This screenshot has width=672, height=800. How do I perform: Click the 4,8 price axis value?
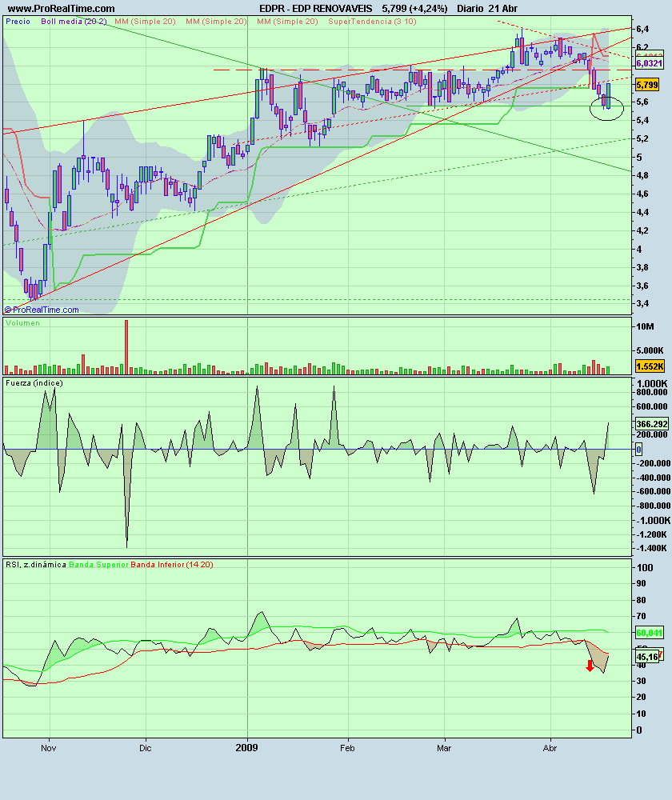(x=643, y=175)
